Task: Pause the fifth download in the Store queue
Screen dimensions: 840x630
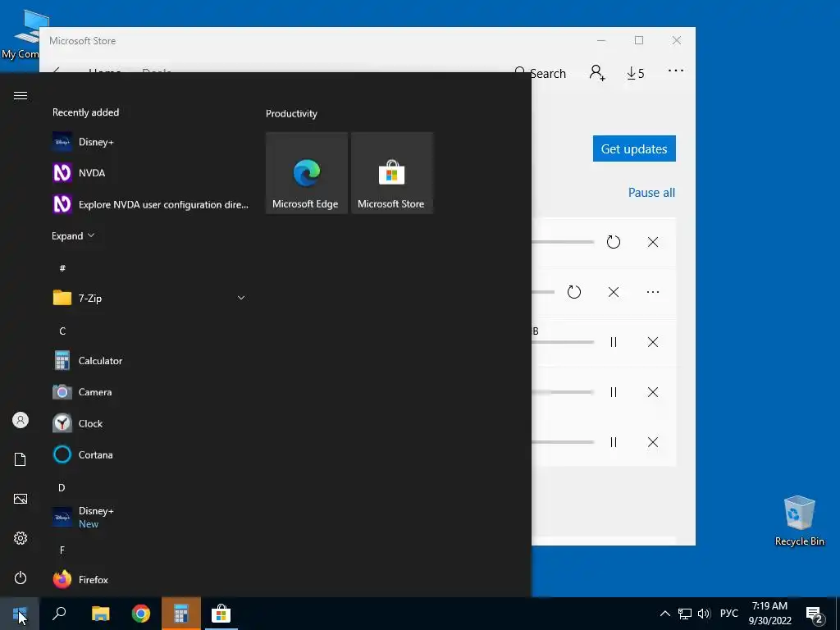Action: pos(614,442)
